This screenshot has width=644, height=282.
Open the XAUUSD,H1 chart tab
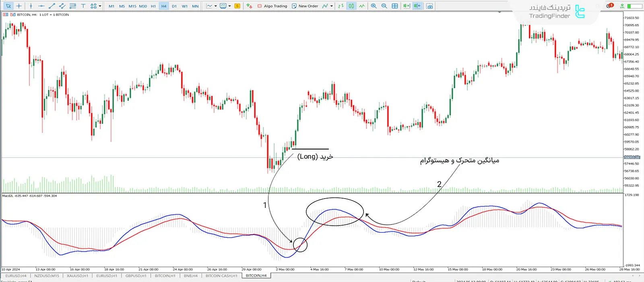78,276
